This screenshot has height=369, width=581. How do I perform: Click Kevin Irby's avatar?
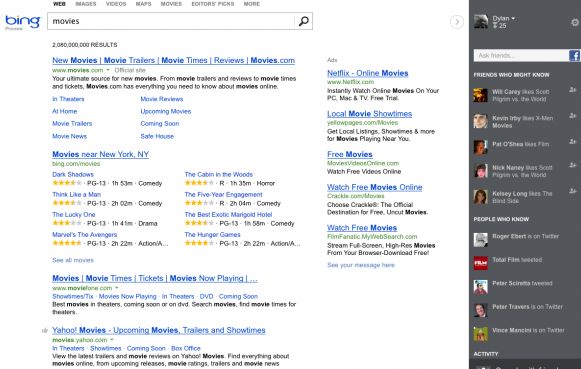pos(481,121)
